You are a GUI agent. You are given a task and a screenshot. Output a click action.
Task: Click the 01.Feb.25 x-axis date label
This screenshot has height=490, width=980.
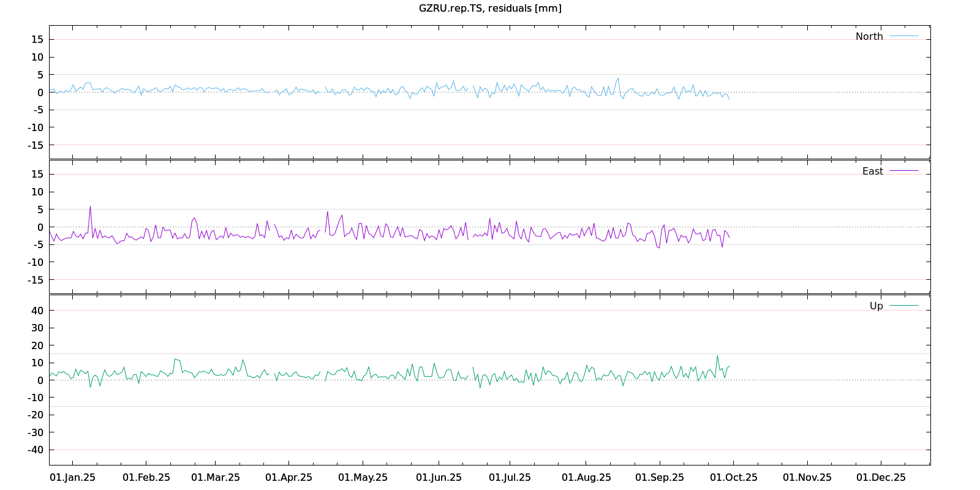(x=146, y=477)
